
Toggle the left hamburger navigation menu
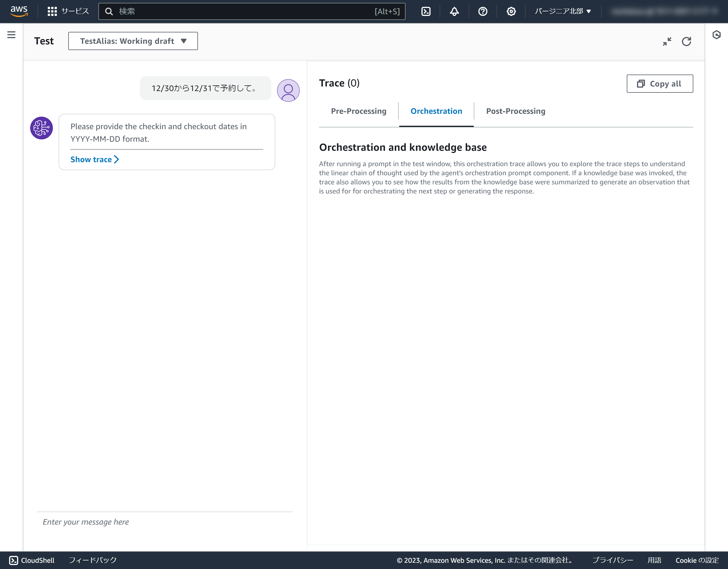tap(11, 35)
